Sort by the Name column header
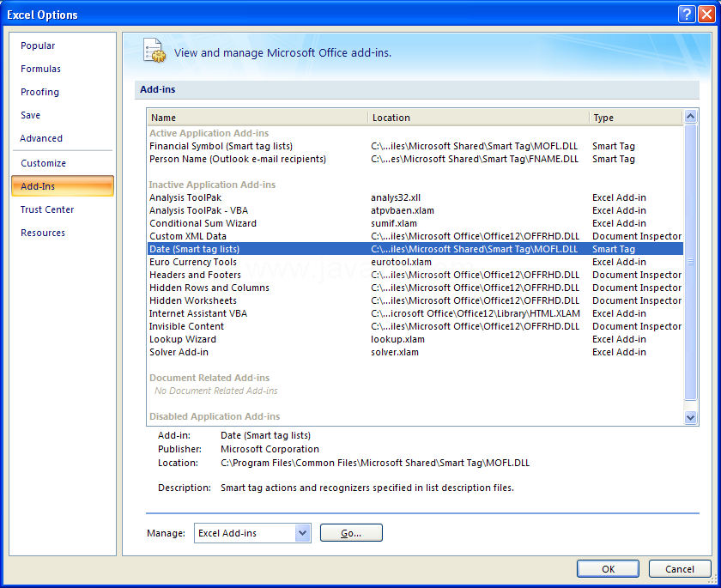 coord(257,118)
